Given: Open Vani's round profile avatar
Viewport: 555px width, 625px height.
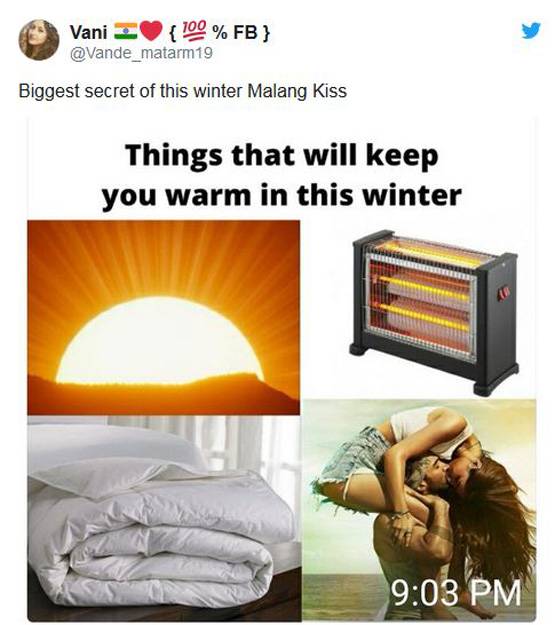Looking at the screenshot, I should (39, 40).
